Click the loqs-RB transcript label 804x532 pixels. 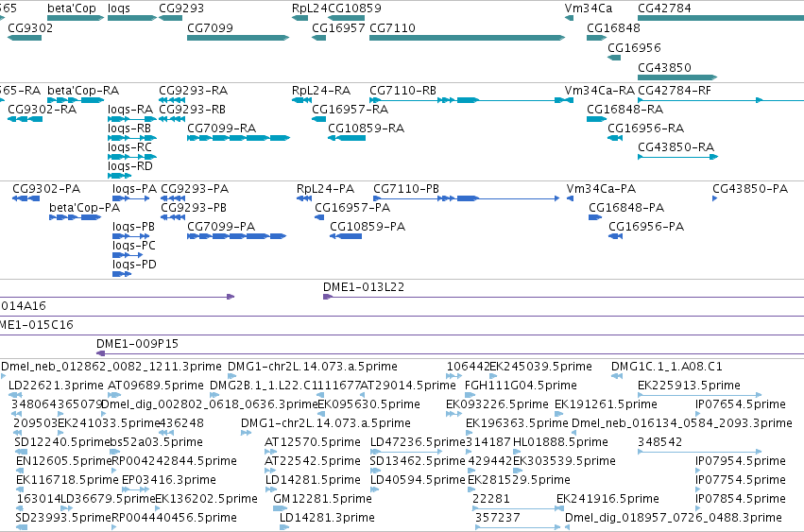129,129
